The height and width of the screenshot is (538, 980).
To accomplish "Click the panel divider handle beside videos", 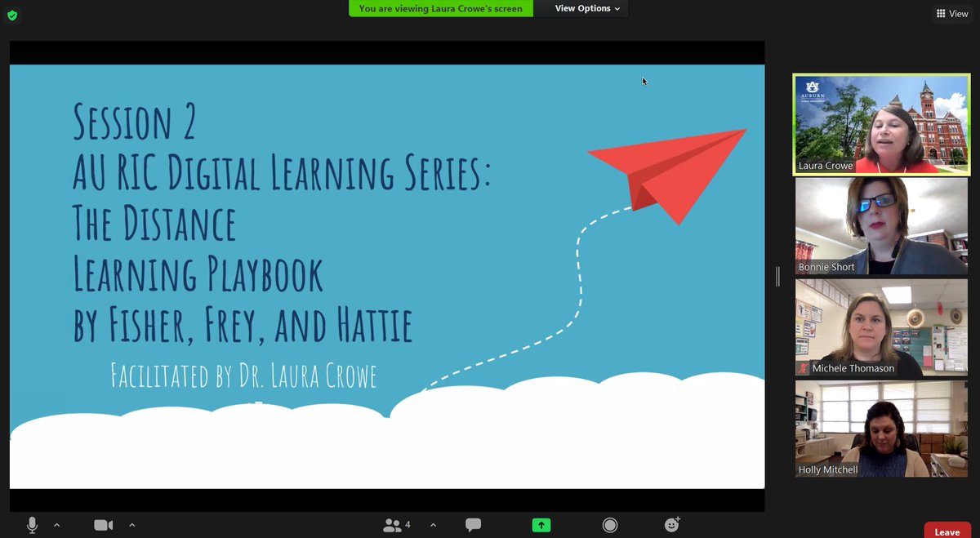I will coord(778,276).
